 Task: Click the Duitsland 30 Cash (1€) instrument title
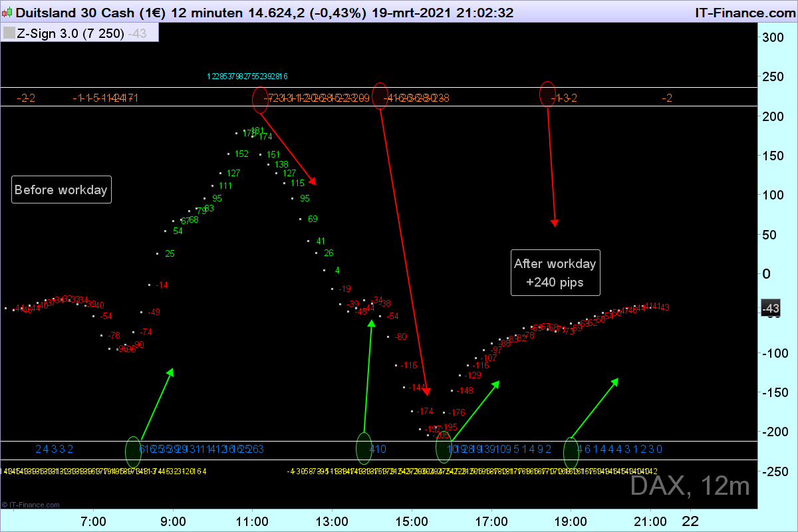click(x=90, y=13)
